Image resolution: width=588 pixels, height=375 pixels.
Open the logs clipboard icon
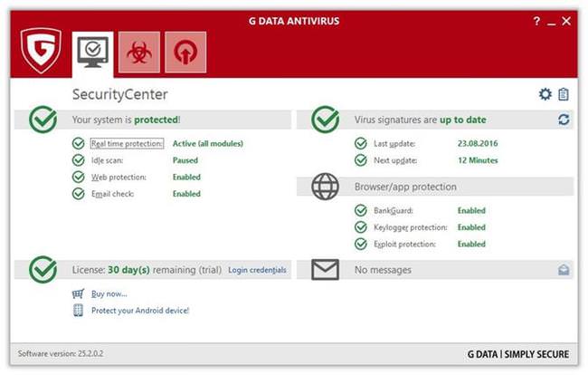coord(564,94)
